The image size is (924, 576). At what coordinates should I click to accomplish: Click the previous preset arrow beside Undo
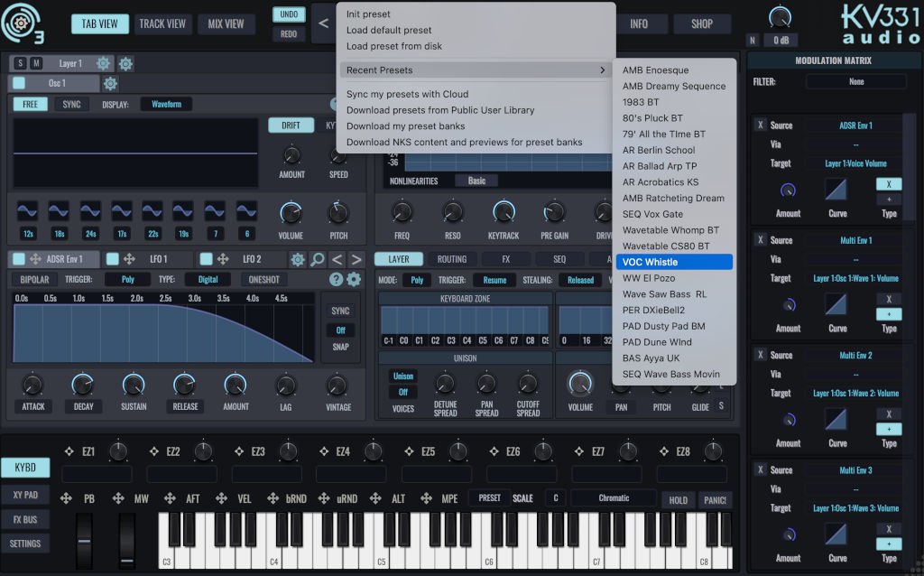pos(324,24)
